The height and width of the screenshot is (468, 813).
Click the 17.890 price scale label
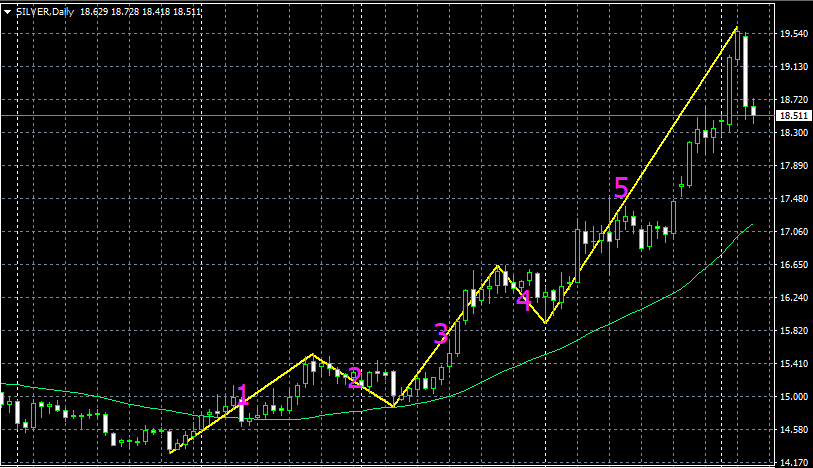pyautogui.click(x=794, y=165)
